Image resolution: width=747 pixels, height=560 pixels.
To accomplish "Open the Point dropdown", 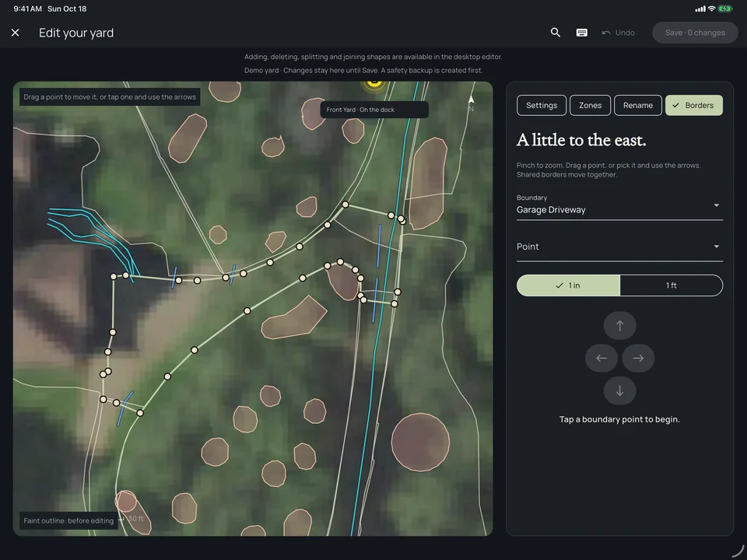I will (x=619, y=247).
